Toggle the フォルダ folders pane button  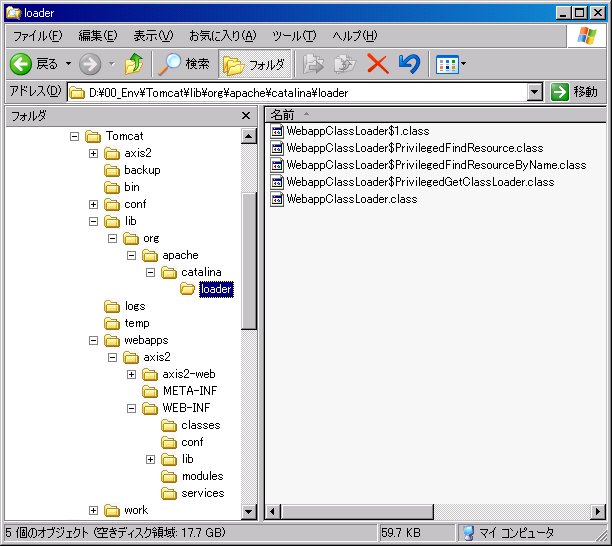(254, 64)
